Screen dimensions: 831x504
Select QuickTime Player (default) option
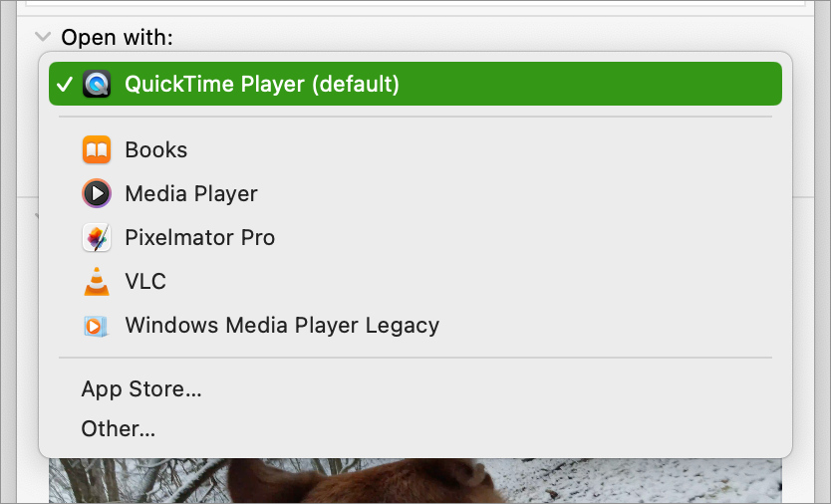pyautogui.click(x=415, y=84)
